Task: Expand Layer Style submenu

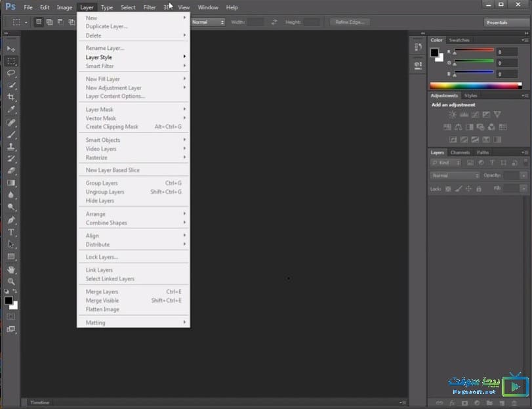Action: pos(133,57)
